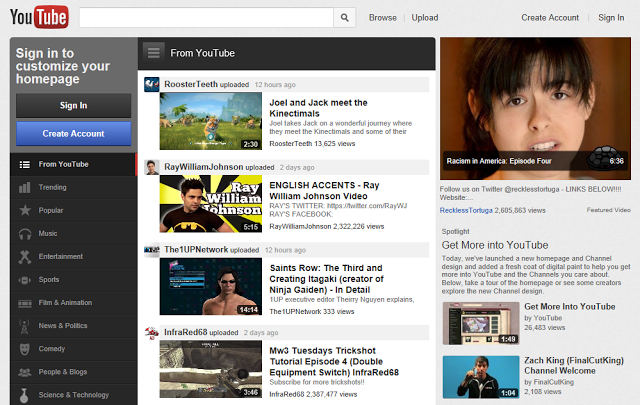Click Browse in the top bar

tap(382, 18)
